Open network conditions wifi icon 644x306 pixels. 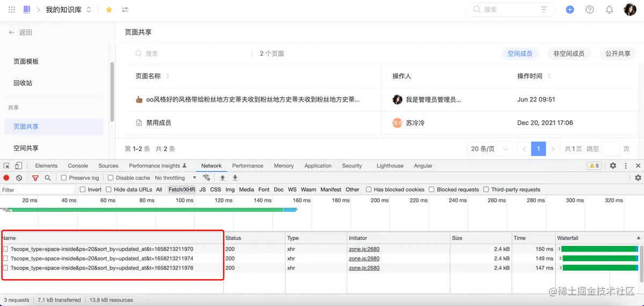206,178
